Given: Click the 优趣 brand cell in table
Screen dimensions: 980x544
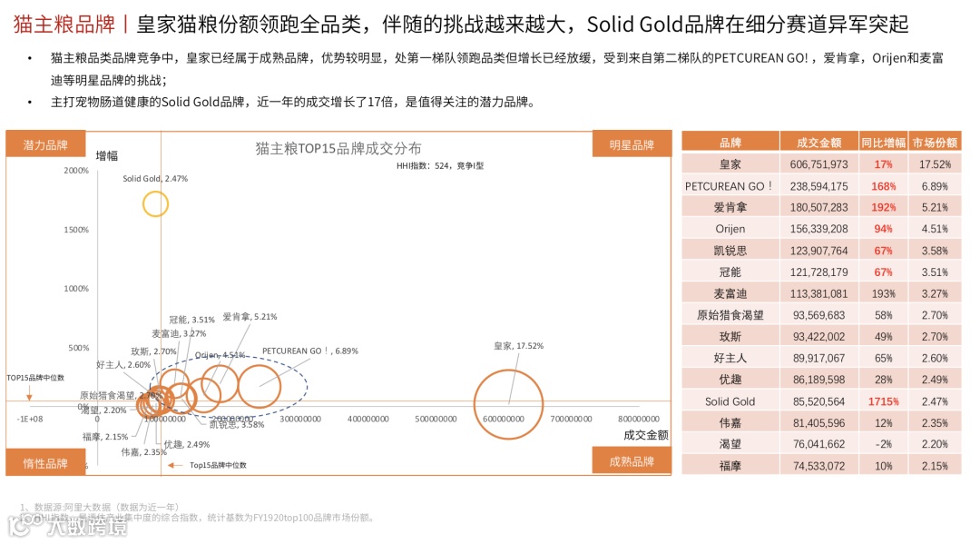Looking at the screenshot, I should (x=730, y=380).
